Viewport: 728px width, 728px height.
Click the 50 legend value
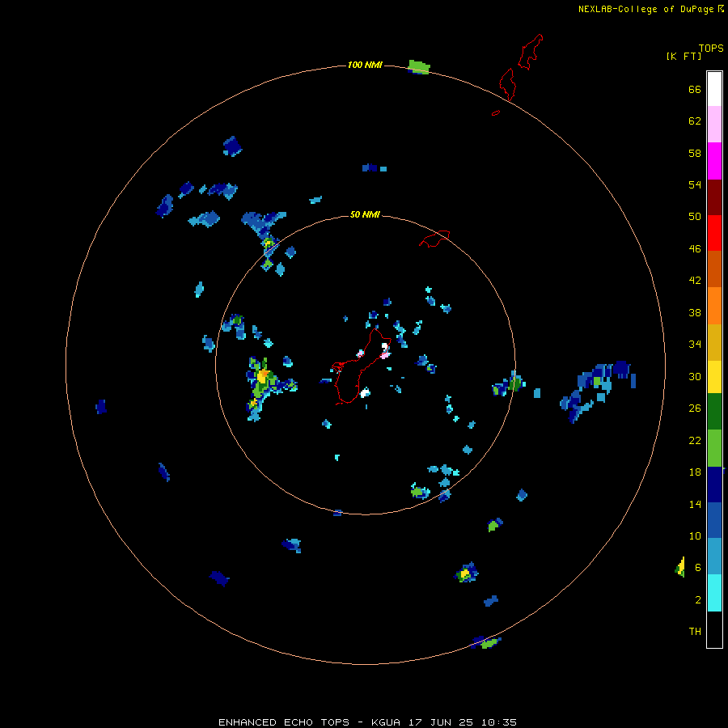tap(695, 217)
